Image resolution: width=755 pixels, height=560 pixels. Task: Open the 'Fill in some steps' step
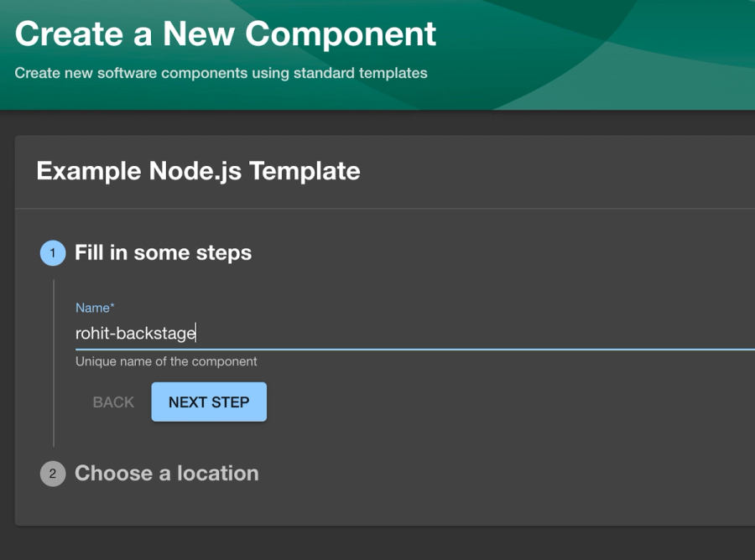(163, 253)
